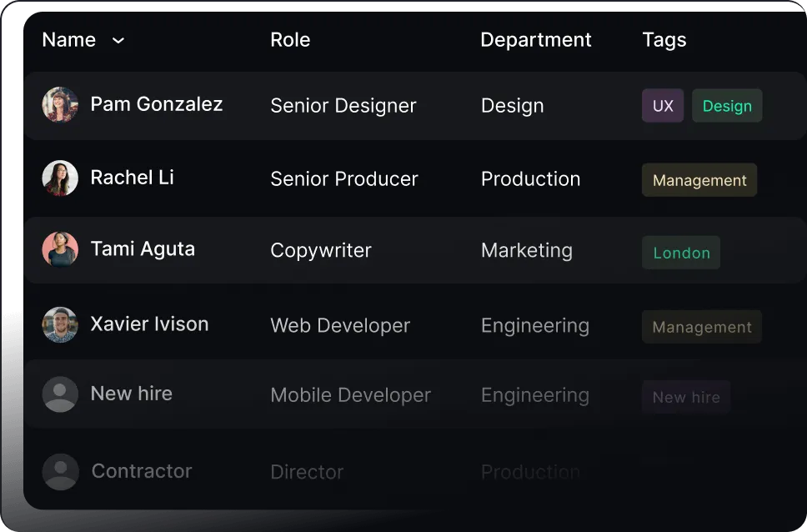Select the green Design tag
This screenshot has width=807, height=532.
point(727,106)
